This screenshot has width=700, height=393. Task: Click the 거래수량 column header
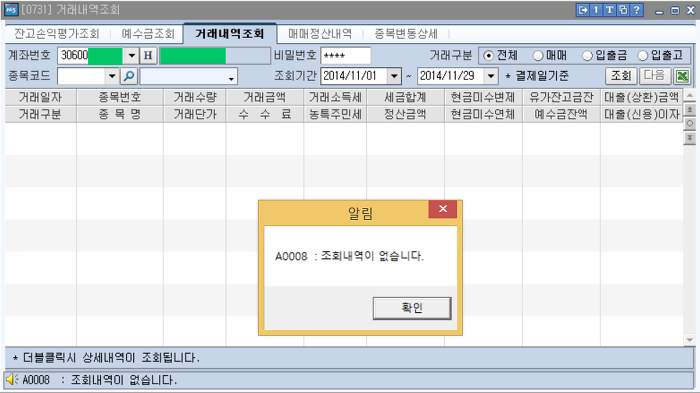(195, 97)
